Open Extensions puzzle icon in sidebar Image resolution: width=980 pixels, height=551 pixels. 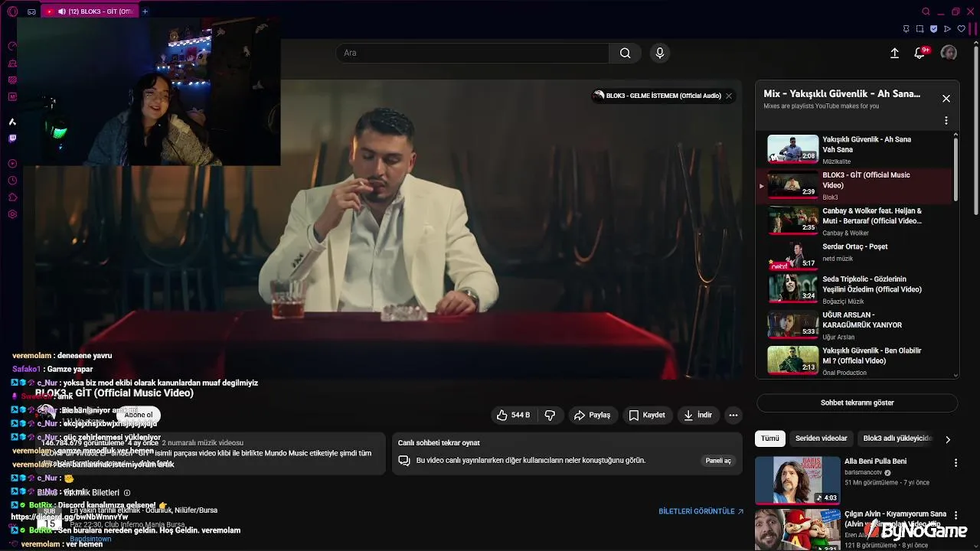(12, 197)
